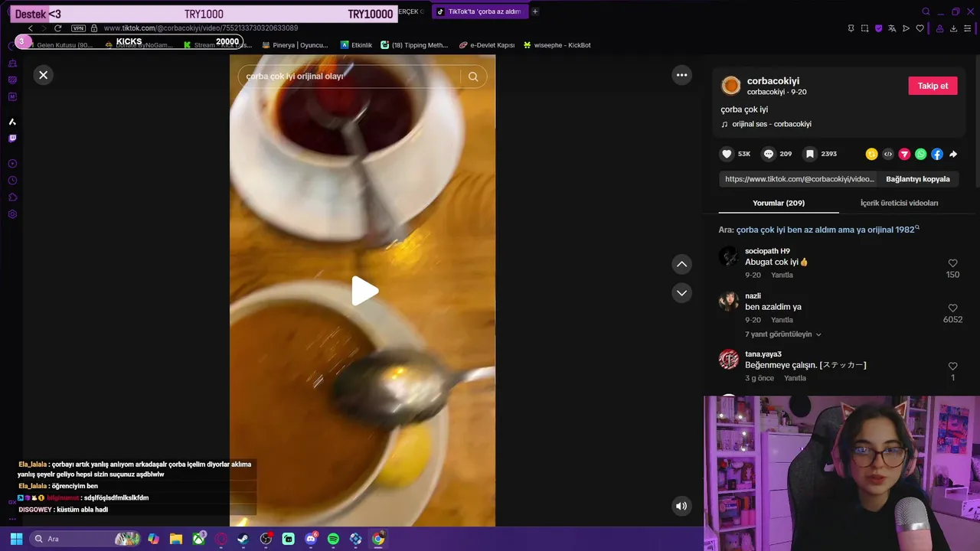Go to the next video with down arrow

(681, 293)
